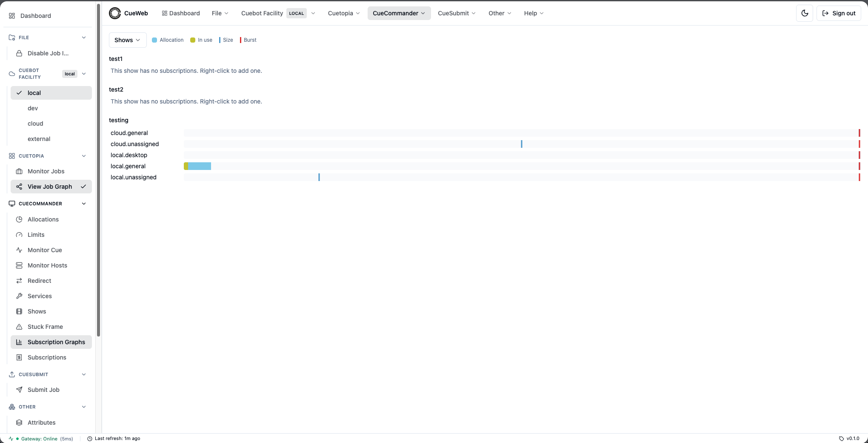Click the Monitor Hosts server icon
868x443 pixels.
coord(19,265)
